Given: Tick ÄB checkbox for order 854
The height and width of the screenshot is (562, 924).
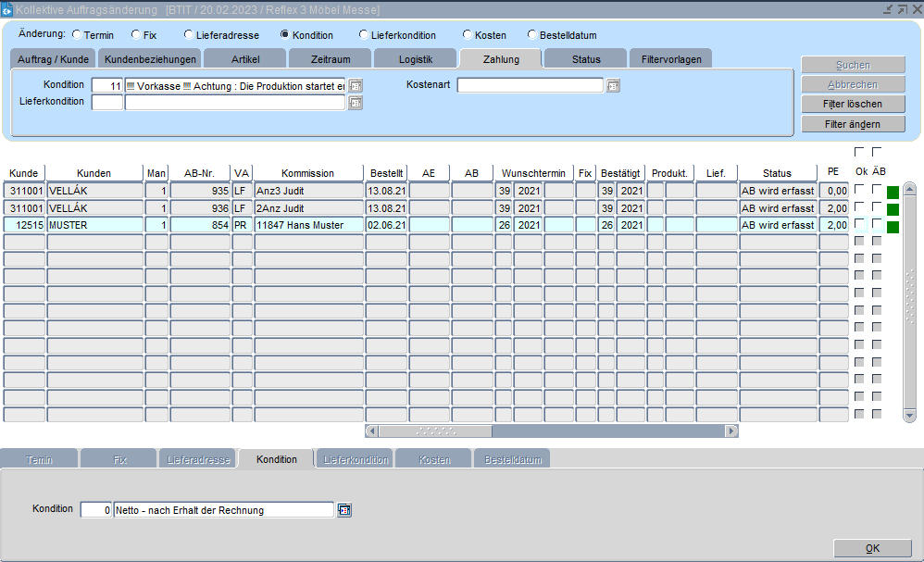Looking at the screenshot, I should (877, 224).
